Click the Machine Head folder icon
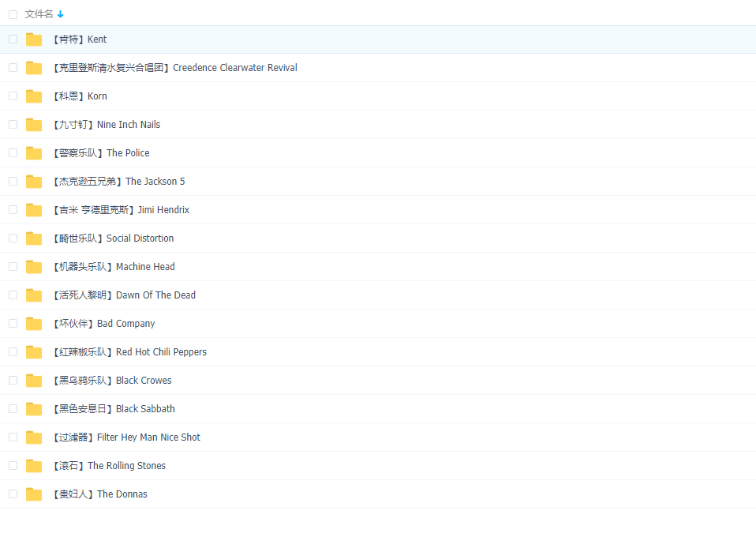This screenshot has width=756, height=552. pos(34,268)
